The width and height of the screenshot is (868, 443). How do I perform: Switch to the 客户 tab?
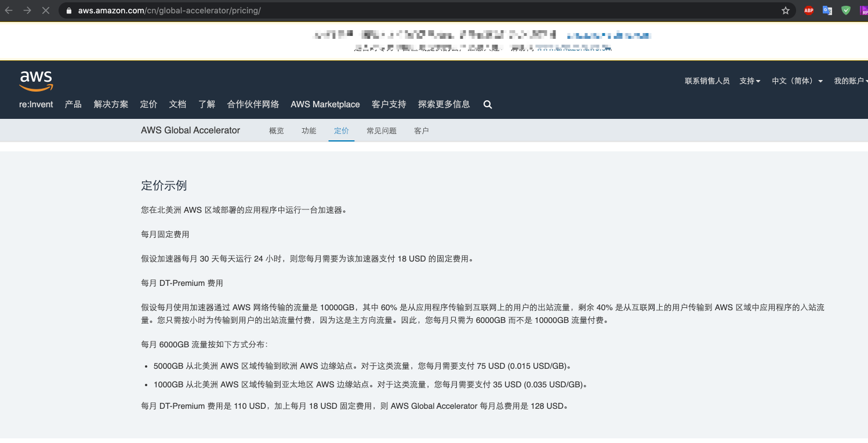(x=422, y=131)
